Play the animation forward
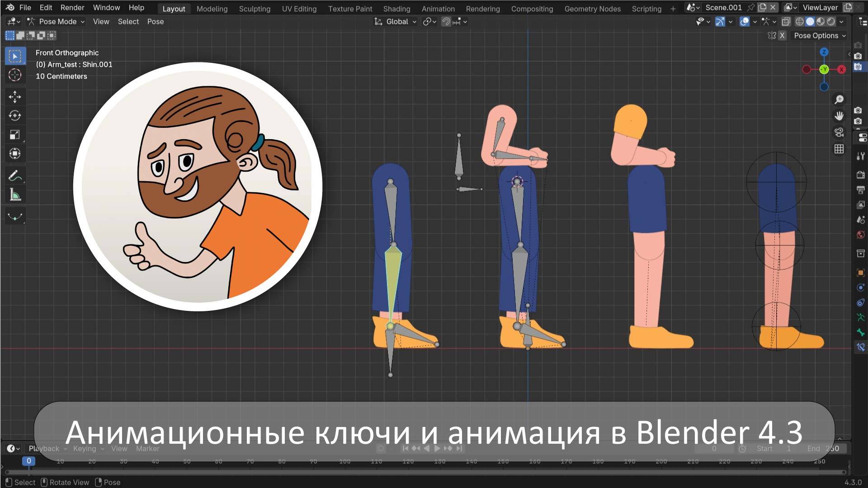868x488 pixels. [437, 448]
